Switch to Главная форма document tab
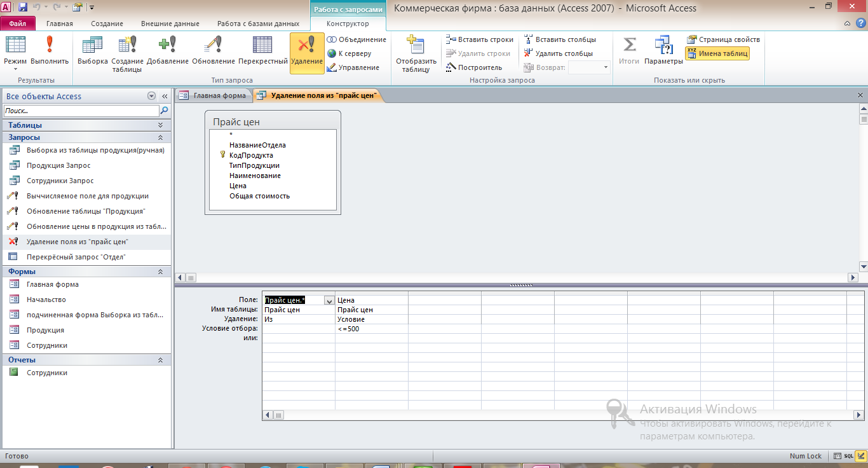This screenshot has height=468, width=868. pyautogui.click(x=213, y=96)
